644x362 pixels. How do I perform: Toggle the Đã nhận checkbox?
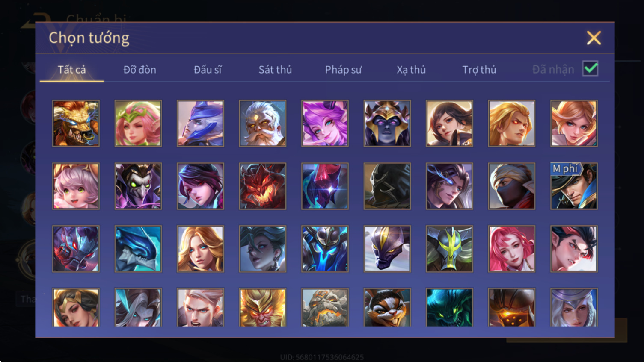[590, 68]
